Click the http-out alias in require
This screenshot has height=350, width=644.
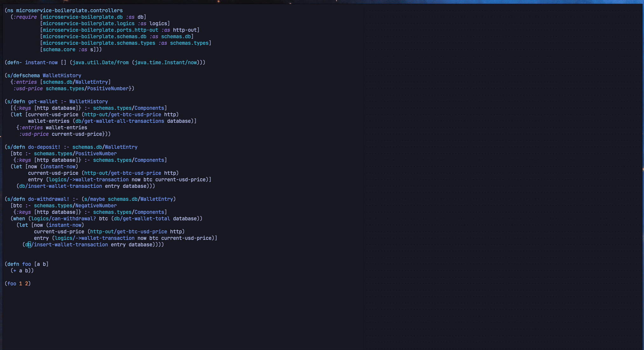pyautogui.click(x=185, y=30)
